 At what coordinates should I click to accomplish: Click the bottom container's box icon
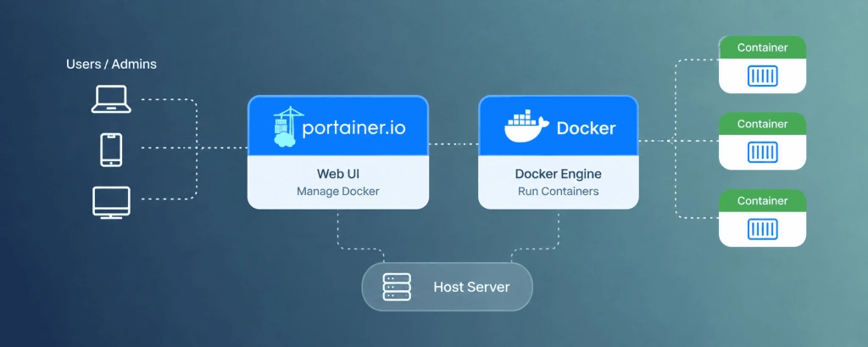coord(762,229)
